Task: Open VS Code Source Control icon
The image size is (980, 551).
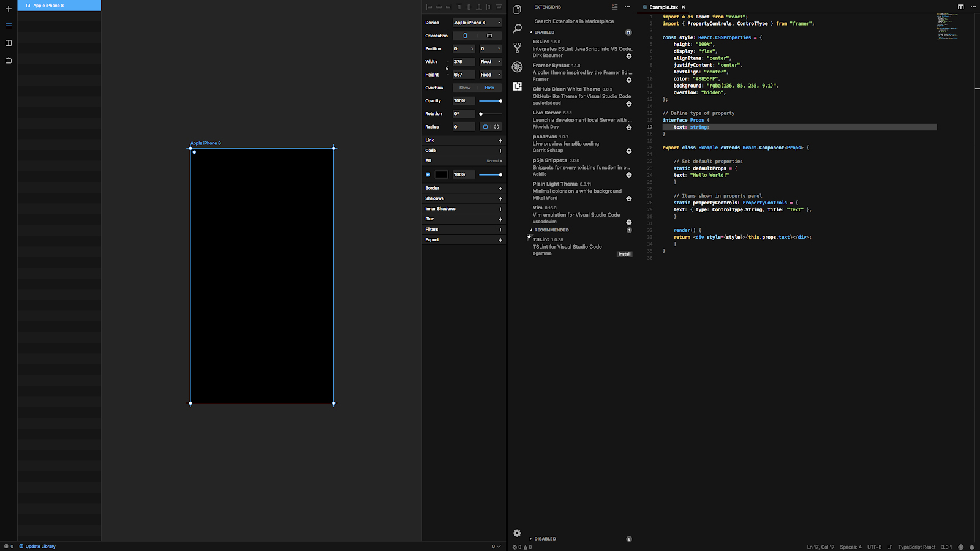Action: point(518,48)
